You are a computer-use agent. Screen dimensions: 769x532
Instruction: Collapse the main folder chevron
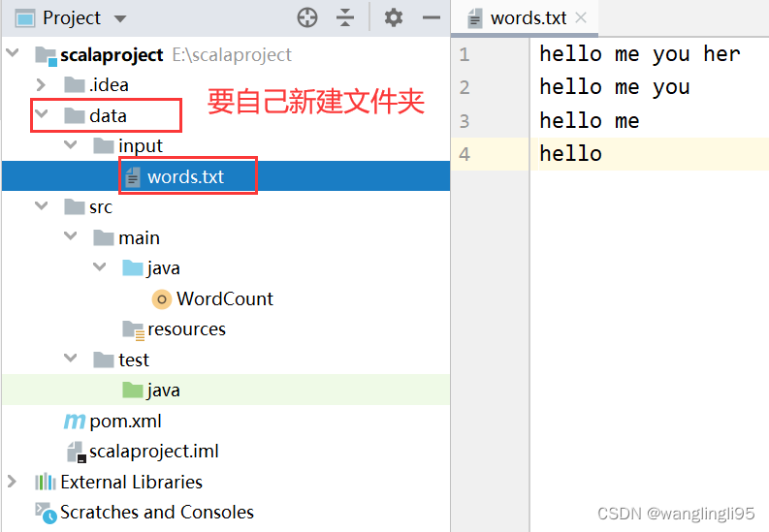click(71, 236)
